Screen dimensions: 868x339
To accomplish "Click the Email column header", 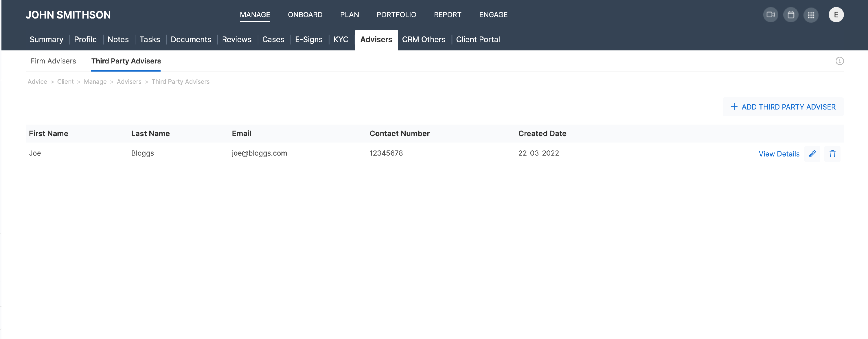I will pyautogui.click(x=242, y=134).
